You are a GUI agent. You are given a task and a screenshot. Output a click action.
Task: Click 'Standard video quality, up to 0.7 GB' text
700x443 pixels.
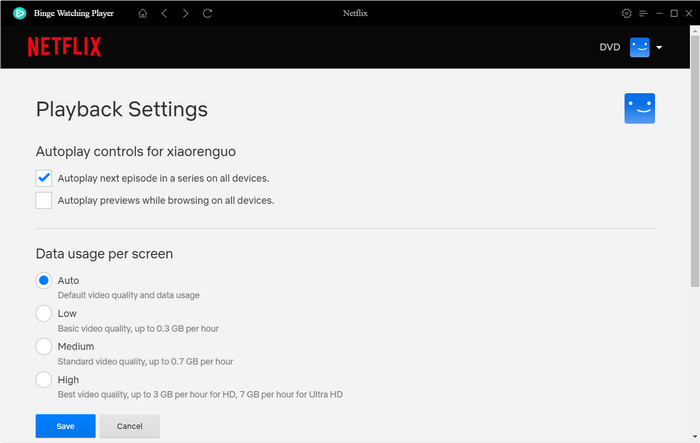(146, 361)
